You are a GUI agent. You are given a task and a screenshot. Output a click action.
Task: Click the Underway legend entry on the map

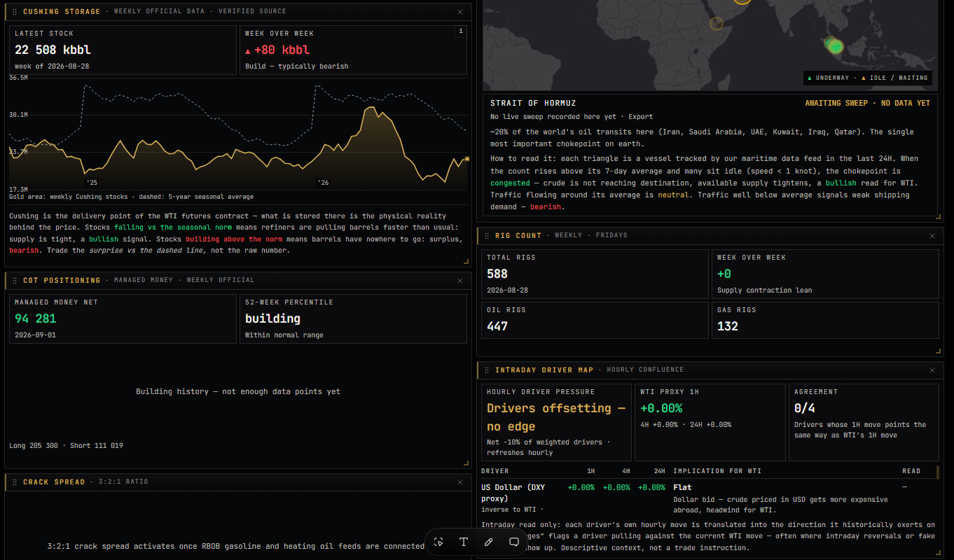[x=828, y=78]
